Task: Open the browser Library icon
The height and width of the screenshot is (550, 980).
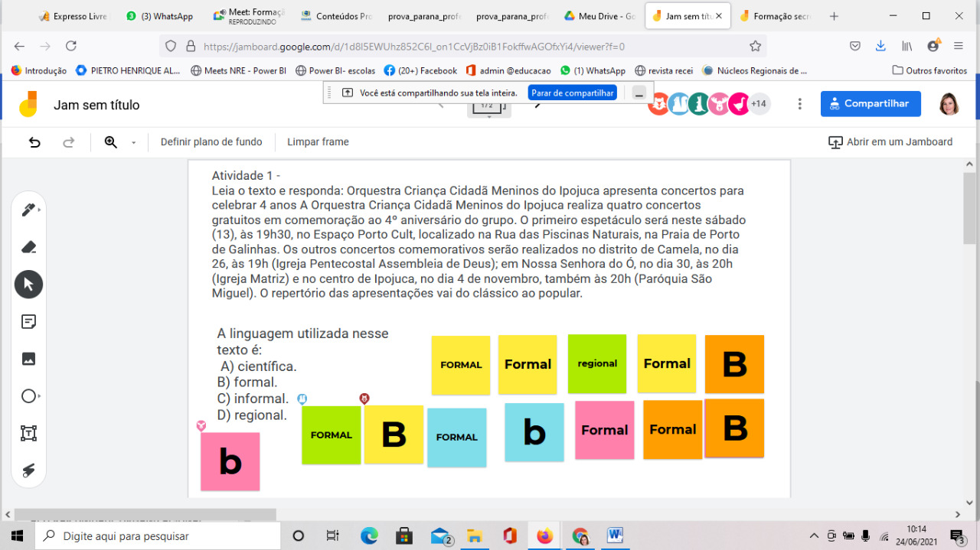Action: 906,46
